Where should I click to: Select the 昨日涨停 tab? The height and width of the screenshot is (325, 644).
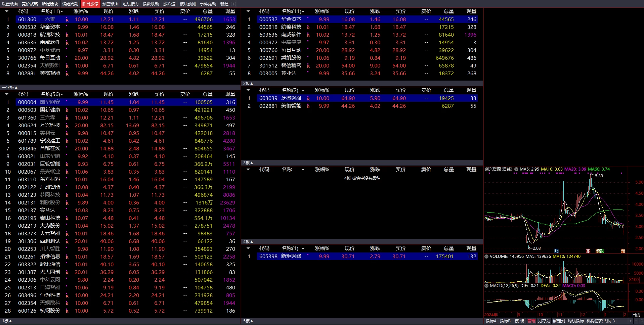click(x=90, y=4)
